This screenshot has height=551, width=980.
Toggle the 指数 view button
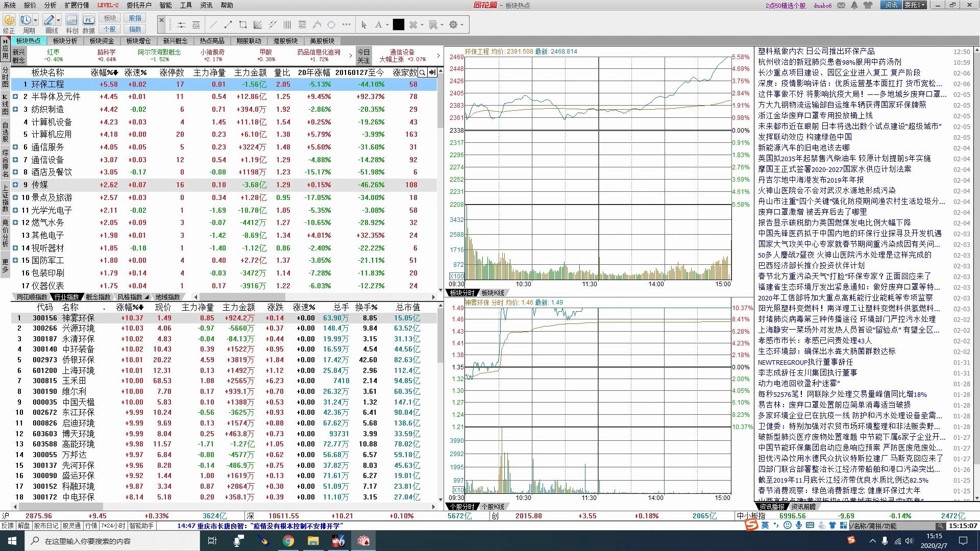pyautogui.click(x=135, y=29)
